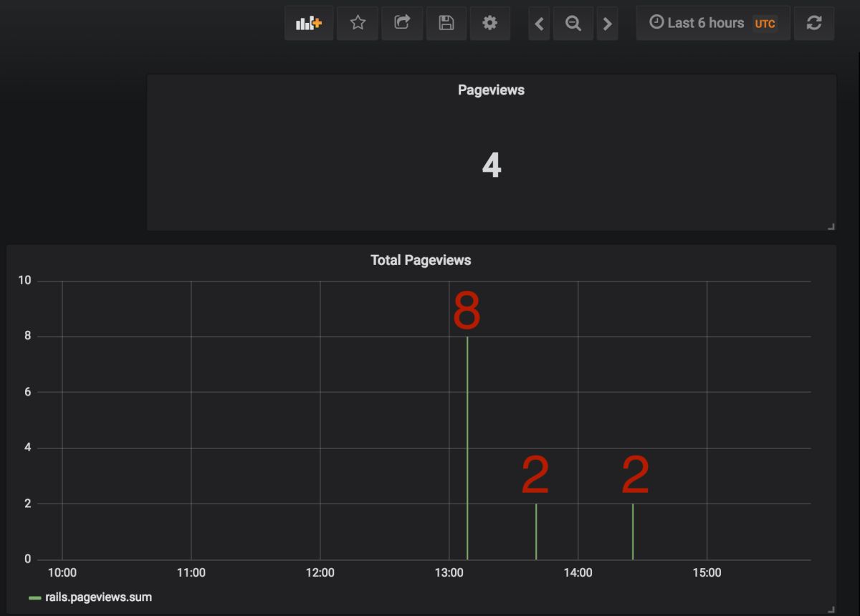Toggle rails.pageviews.sum legend series
The image size is (860, 616).
(x=98, y=597)
